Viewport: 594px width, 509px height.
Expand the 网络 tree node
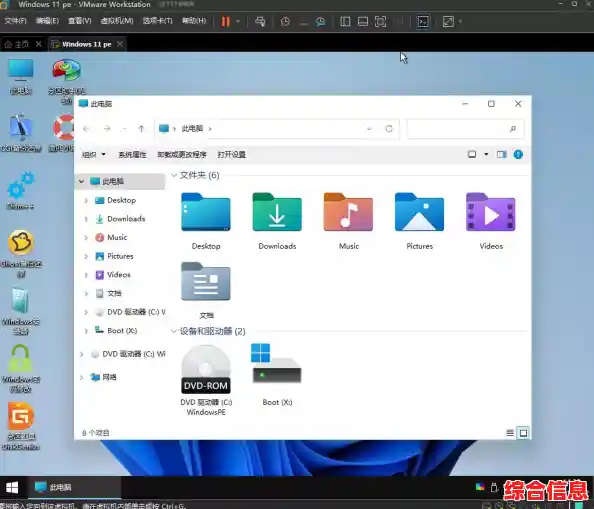click(x=81, y=377)
